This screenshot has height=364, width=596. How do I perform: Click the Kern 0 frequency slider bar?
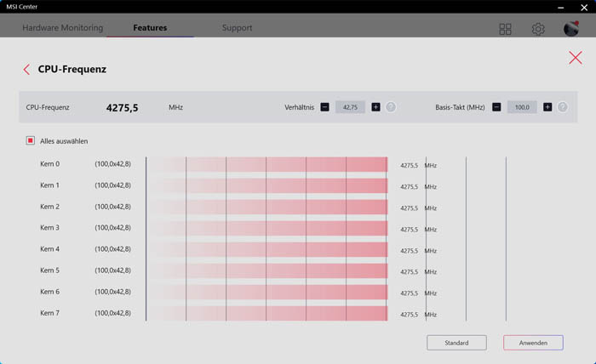tap(266, 164)
